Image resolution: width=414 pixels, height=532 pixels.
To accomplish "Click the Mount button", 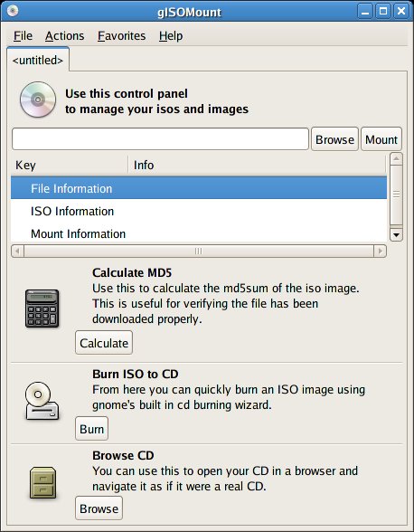I will [381, 139].
